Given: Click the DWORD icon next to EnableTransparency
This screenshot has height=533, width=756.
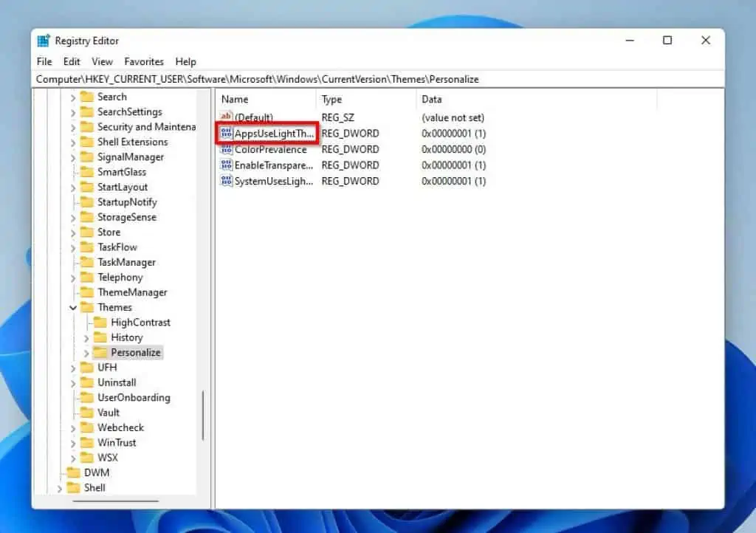Looking at the screenshot, I should coord(227,165).
